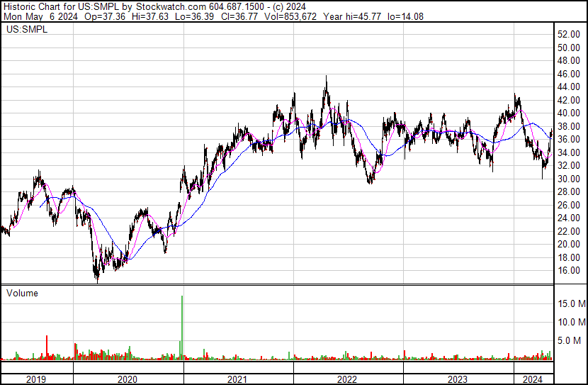Click the 2021 year label on the time axis

point(237,379)
